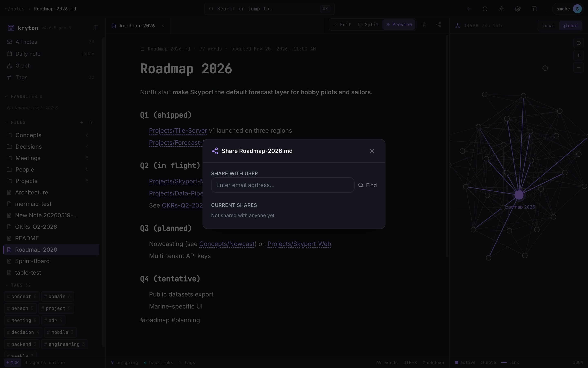Open history clock icon in top bar
Screen dimensions: 588x368
(485, 9)
